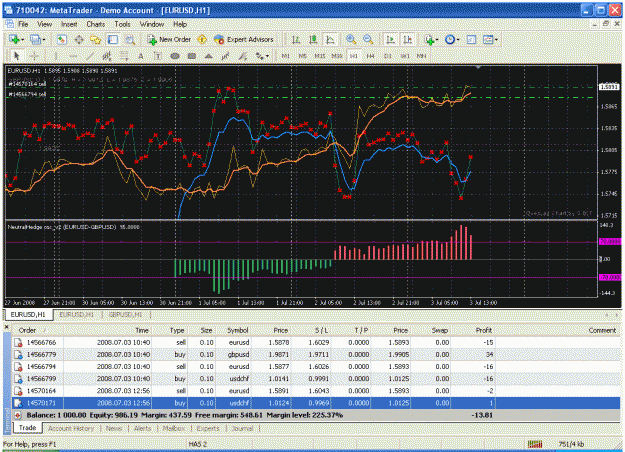Image resolution: width=625 pixels, height=452 pixels.
Task: Select the ellipse drawing tool
Action: 175,56
